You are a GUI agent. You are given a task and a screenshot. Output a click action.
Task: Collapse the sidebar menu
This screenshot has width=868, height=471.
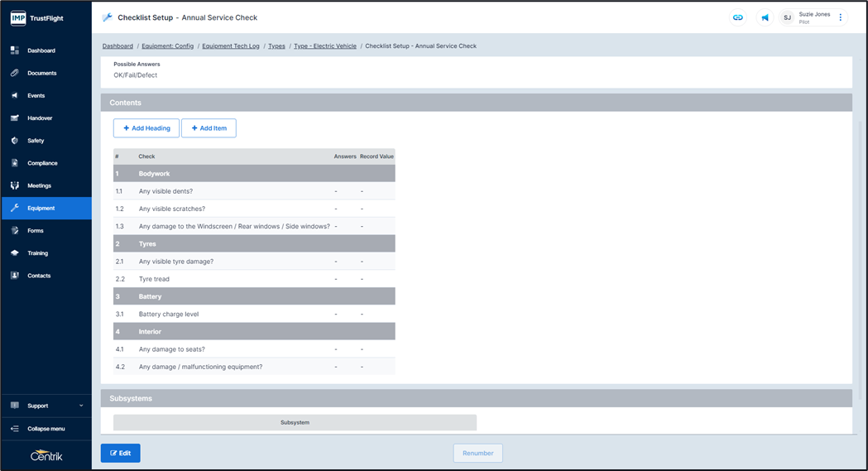tap(46, 429)
